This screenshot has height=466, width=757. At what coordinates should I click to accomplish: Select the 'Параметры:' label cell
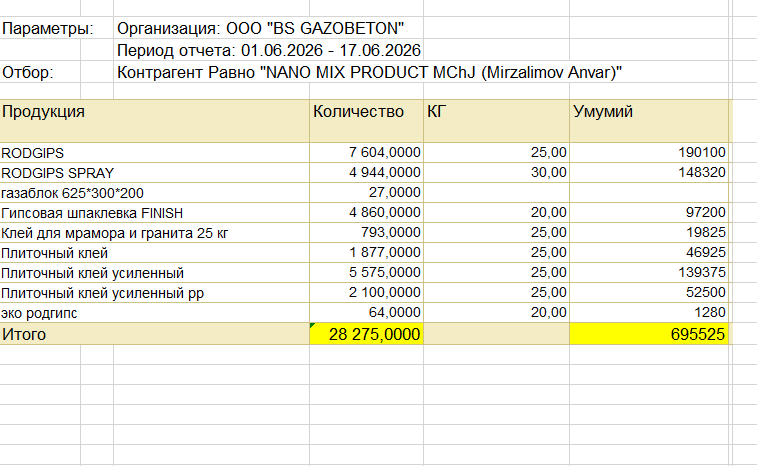pyautogui.click(x=47, y=28)
